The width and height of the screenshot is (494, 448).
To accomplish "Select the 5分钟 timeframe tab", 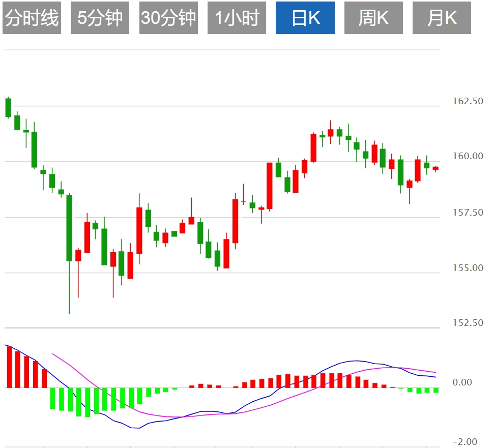I will (100, 18).
